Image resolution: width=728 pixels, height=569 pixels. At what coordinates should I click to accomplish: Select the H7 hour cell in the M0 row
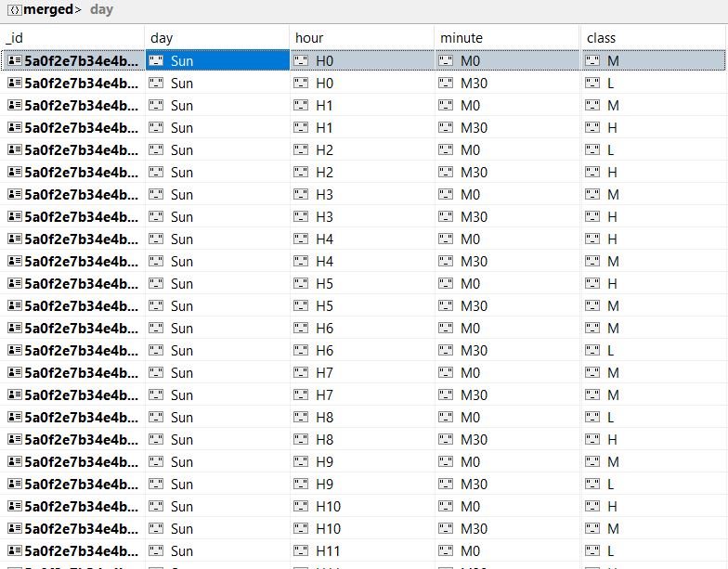tap(362, 372)
